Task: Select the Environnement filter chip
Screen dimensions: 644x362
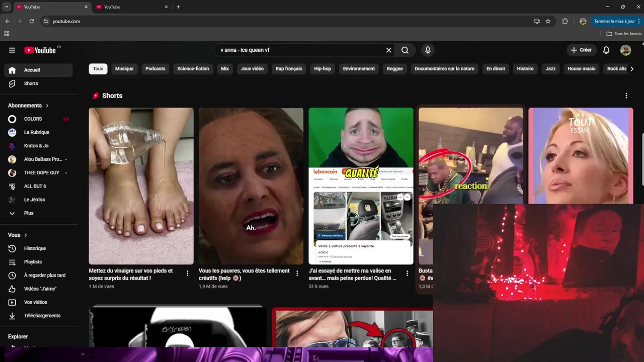Action: (x=359, y=69)
